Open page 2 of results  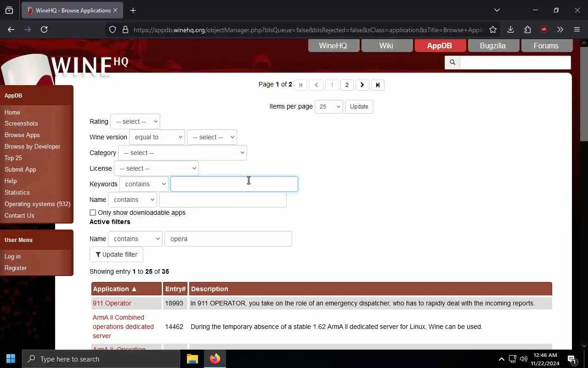347,85
